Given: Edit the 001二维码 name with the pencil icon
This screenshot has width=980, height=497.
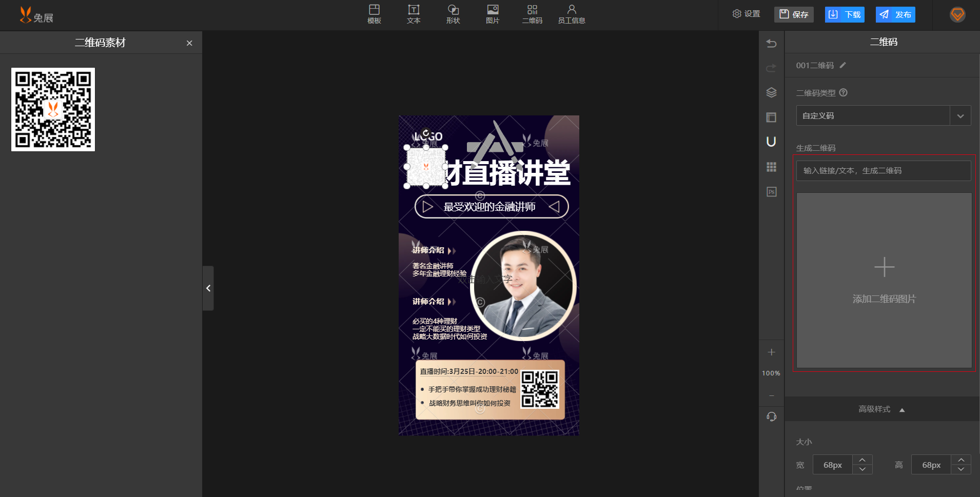Looking at the screenshot, I should tap(842, 65).
